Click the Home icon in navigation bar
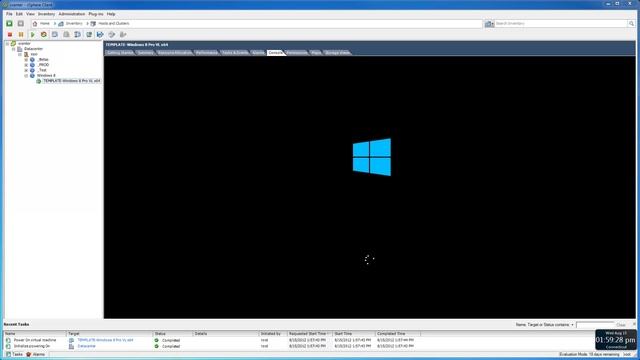Screen dimensions: 640x360 pyautogui.click(x=35, y=24)
